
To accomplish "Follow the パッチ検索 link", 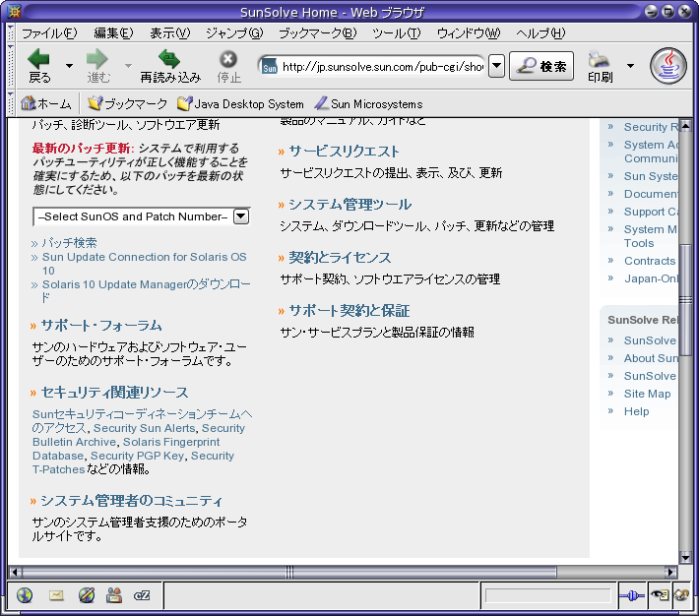I will [69, 242].
